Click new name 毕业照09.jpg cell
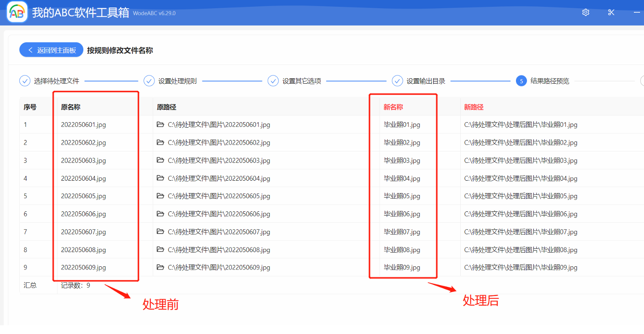 click(x=402, y=267)
